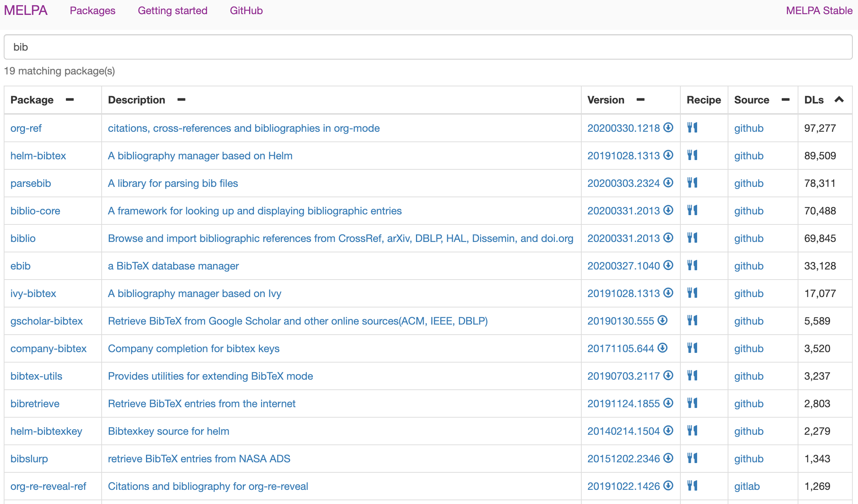Open description 'a BibTeX database manager'
Viewport: 858px width, 504px height.
pyautogui.click(x=173, y=266)
